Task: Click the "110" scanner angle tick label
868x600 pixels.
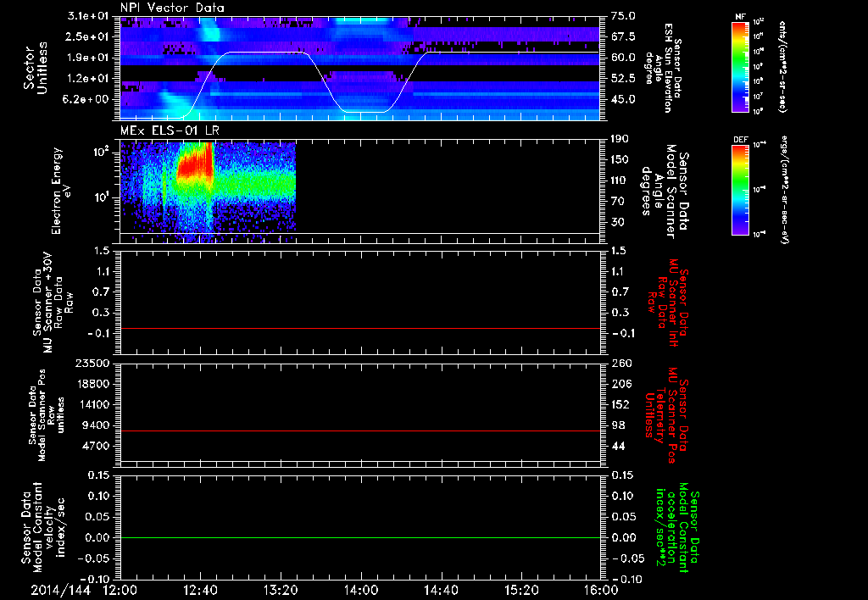Action: point(620,181)
